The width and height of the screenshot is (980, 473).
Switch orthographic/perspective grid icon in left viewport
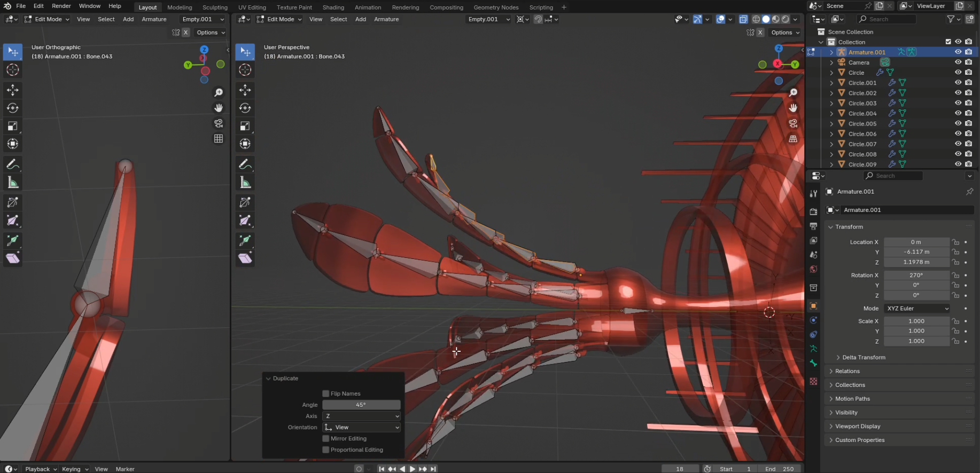coord(219,139)
